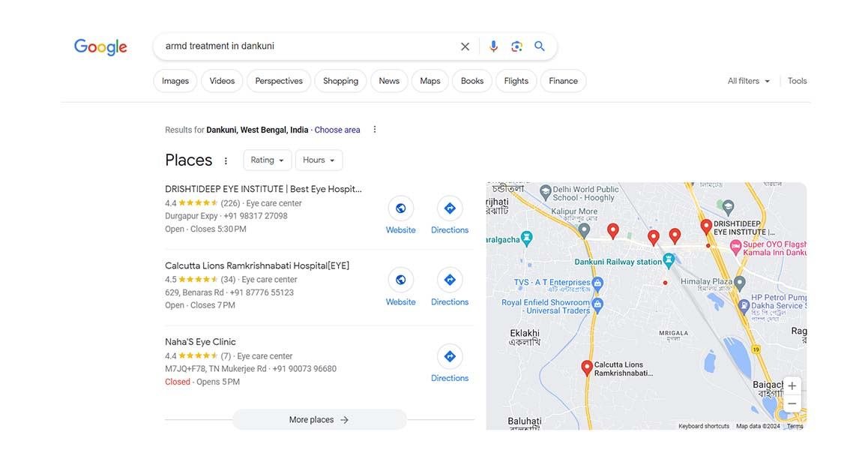Click the Choose area link
Screen dimensions: 868x450
(x=337, y=130)
